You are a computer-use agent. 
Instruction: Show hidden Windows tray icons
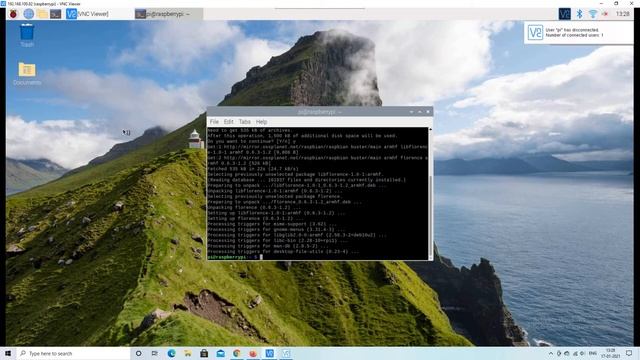(x=551, y=353)
